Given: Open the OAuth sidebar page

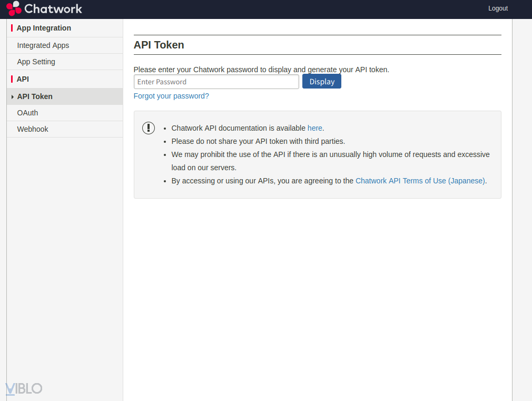Looking at the screenshot, I should (x=27, y=113).
